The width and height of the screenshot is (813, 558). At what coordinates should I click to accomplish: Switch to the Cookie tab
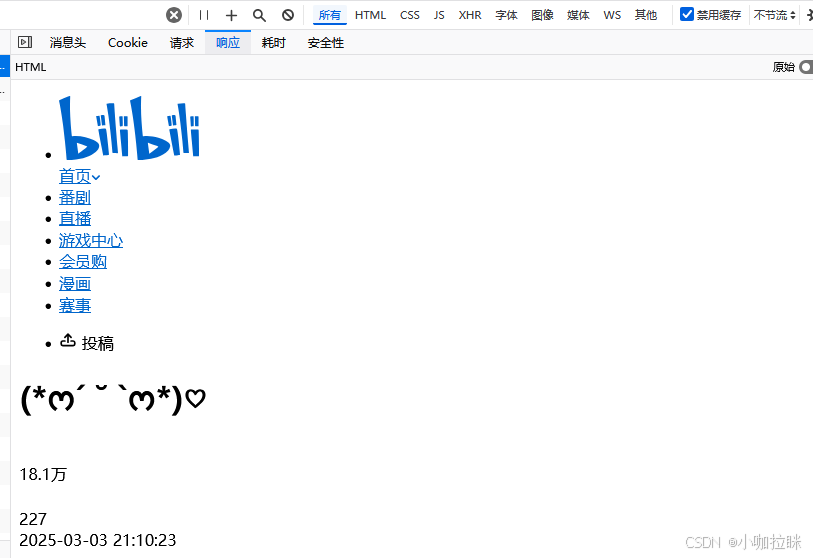coord(128,43)
